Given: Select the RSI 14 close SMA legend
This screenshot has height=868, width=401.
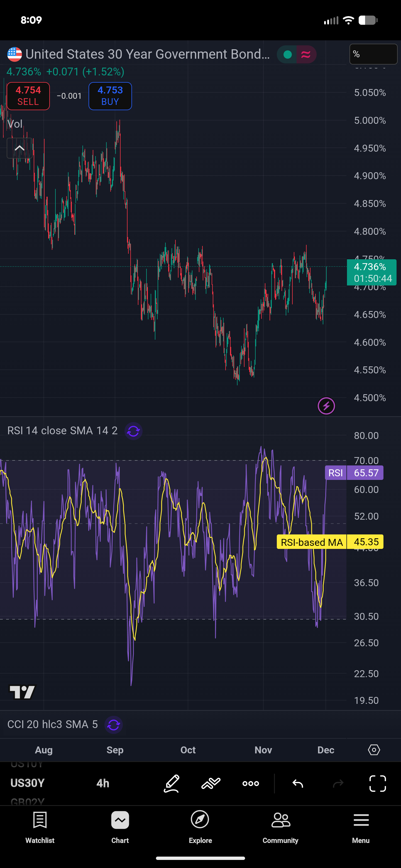Looking at the screenshot, I should 62,431.
